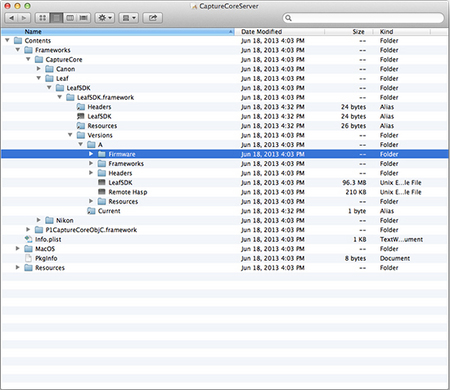
Task: Select the Contents folder icon
Action: pyautogui.click(x=18, y=40)
